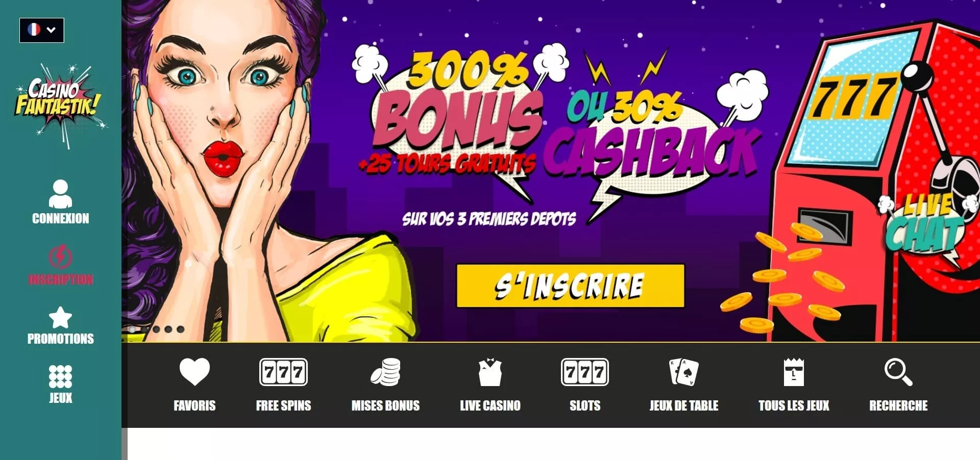Click the Inscription lightning icon
This screenshot has width=980, height=460.
click(60, 257)
